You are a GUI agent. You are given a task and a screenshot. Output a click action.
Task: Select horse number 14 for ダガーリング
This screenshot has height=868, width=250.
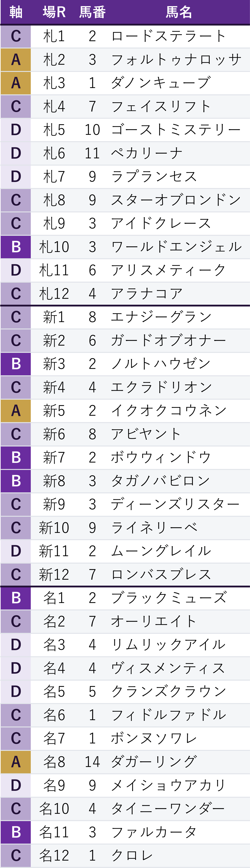(x=93, y=762)
